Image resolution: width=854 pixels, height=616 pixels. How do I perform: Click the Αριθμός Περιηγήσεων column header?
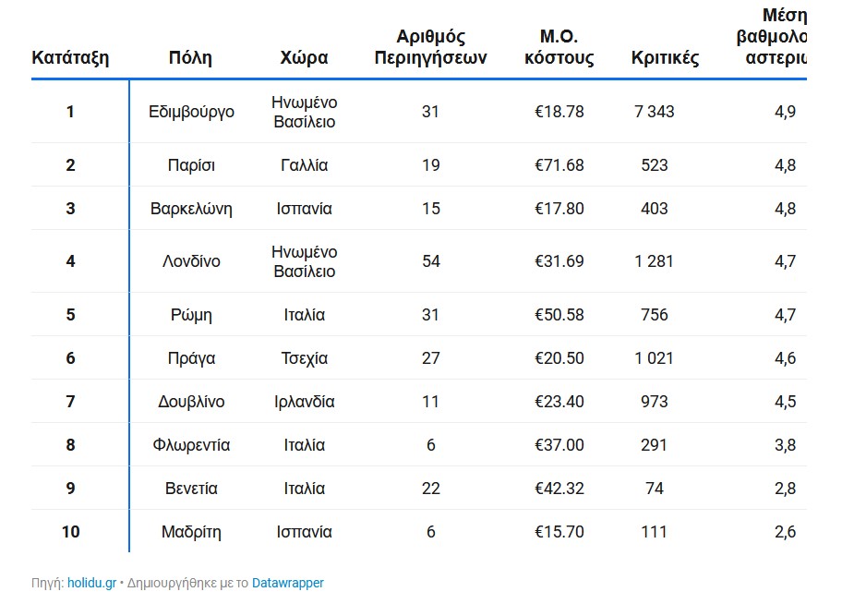tap(430, 47)
